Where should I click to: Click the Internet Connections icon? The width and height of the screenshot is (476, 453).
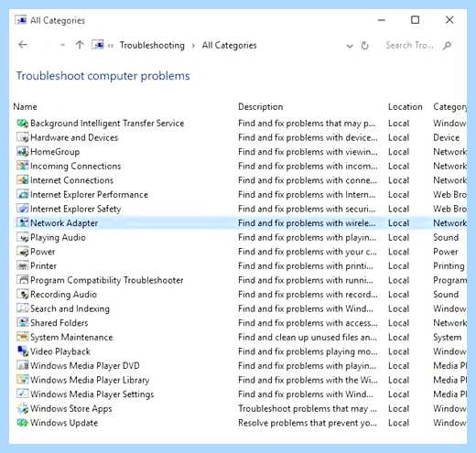[22, 180]
